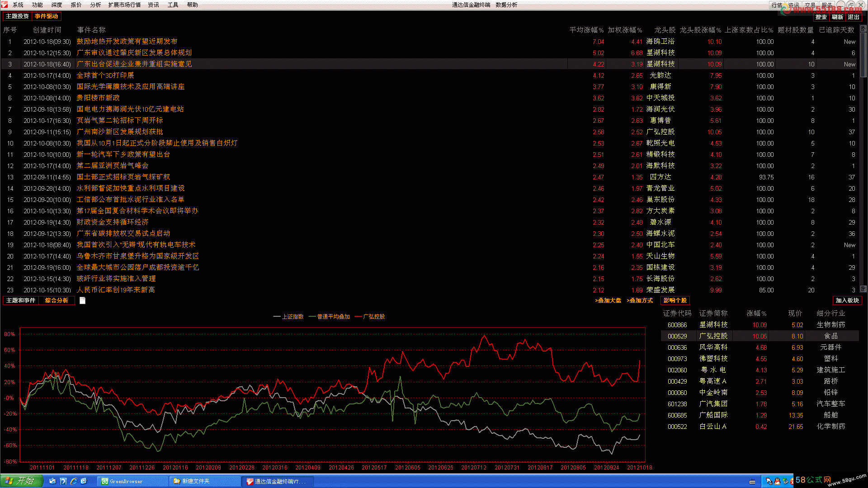The image size is (868, 488).
Task: Click the app logo icon in the menu bar
Action: [5, 5]
